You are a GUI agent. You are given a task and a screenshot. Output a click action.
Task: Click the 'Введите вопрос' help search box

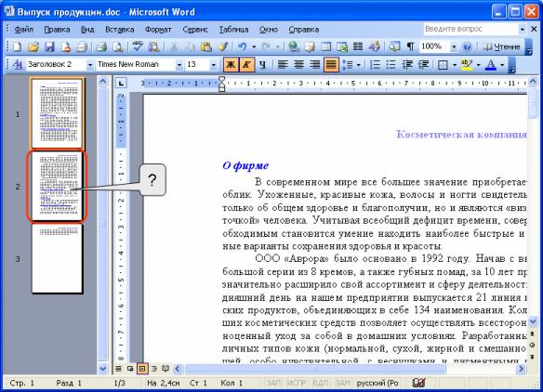470,29
